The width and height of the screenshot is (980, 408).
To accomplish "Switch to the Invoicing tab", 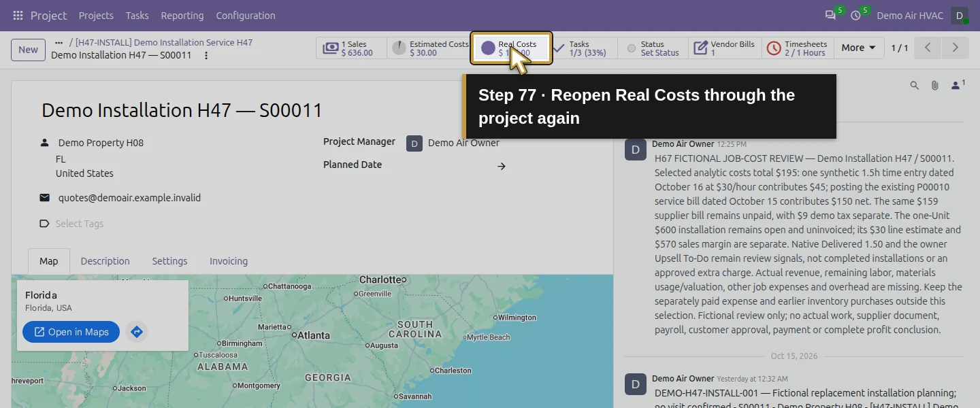I will coord(229,261).
